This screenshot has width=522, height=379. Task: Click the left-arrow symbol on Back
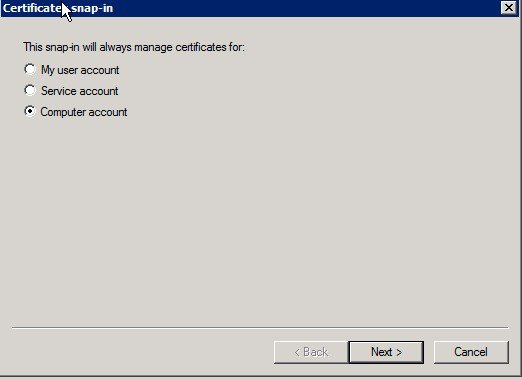pyautogui.click(x=297, y=353)
